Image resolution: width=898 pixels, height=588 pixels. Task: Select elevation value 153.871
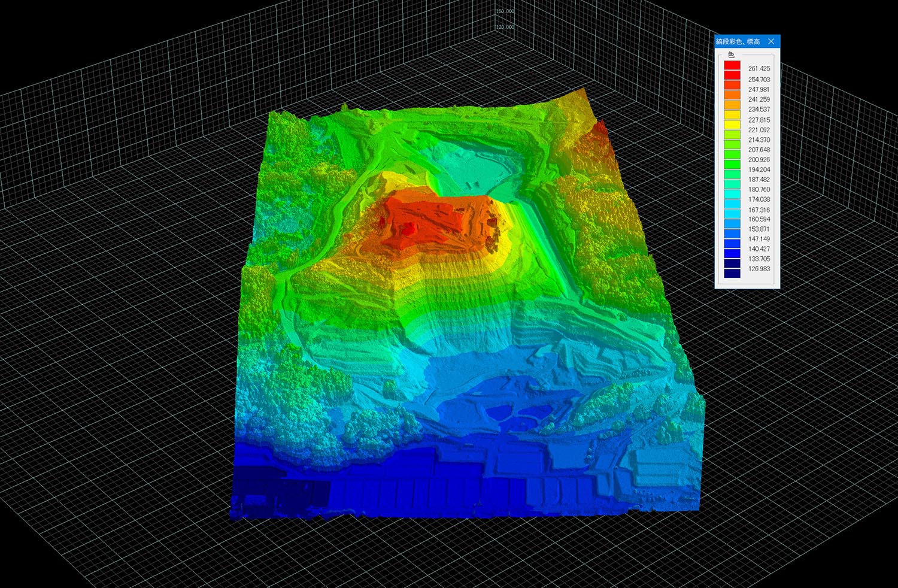pos(759,229)
